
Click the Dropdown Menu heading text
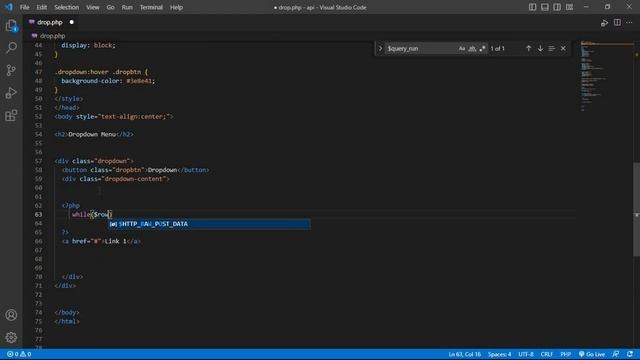(92, 134)
